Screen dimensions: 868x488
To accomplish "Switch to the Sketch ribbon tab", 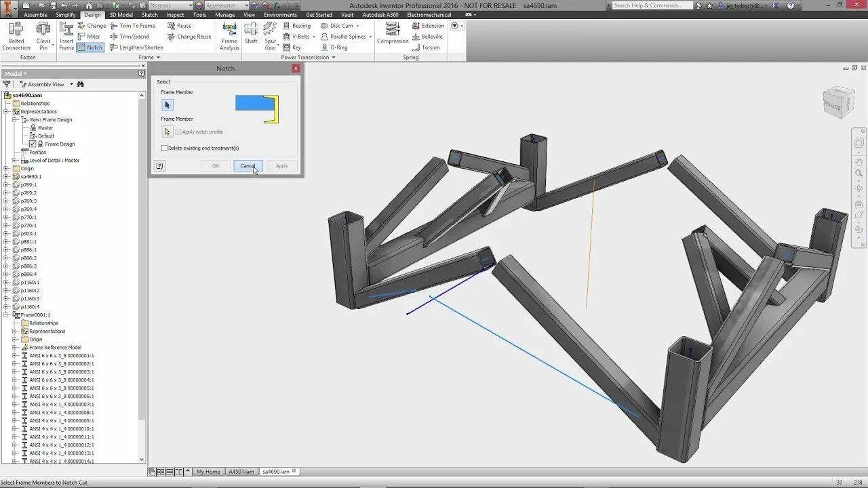I will [x=149, y=15].
